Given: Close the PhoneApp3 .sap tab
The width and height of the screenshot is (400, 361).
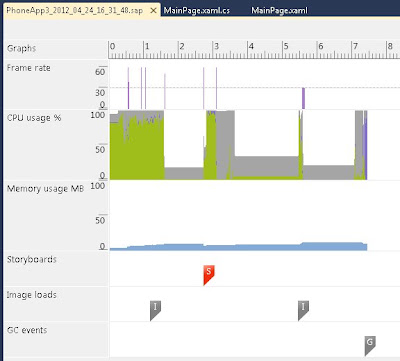Looking at the screenshot, I should tap(153, 11).
